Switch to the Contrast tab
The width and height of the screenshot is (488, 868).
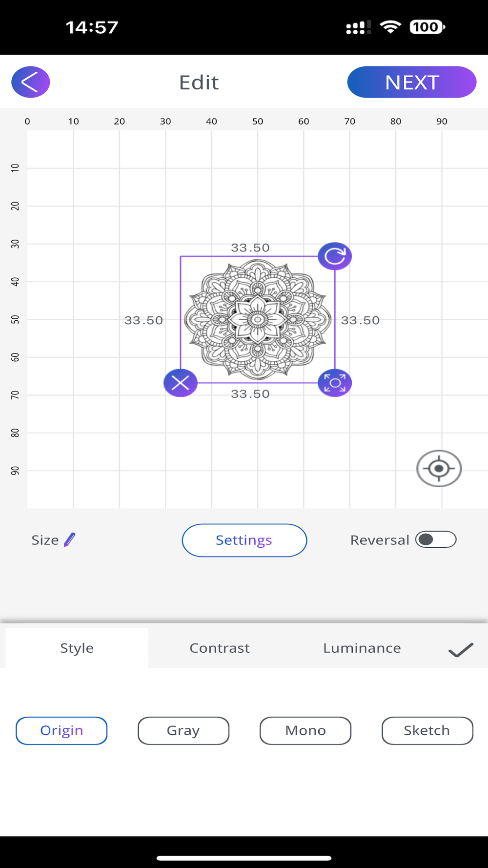click(220, 648)
